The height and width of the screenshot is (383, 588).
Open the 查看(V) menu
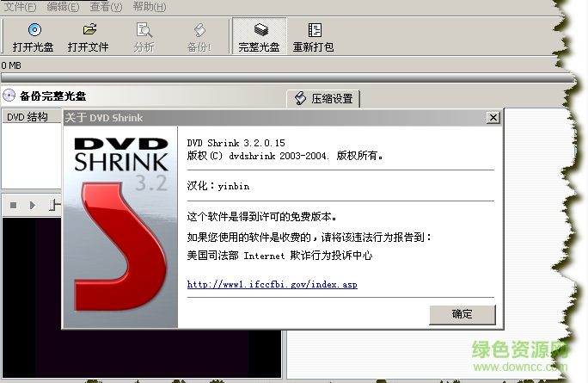(105, 6)
